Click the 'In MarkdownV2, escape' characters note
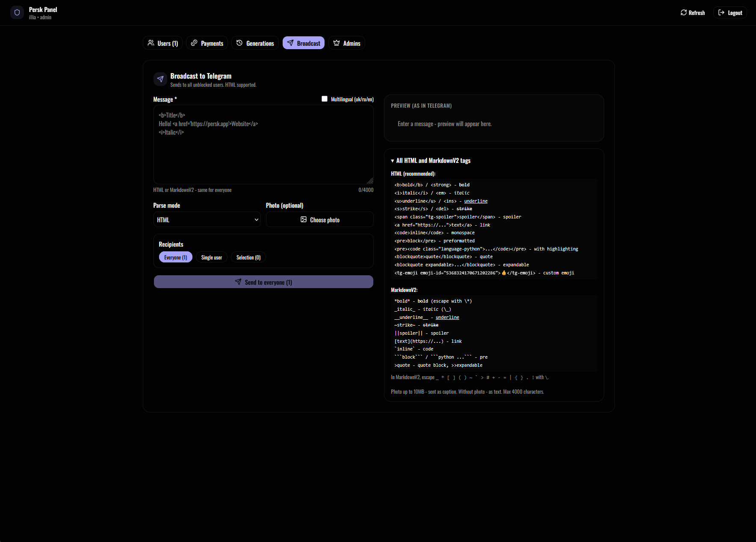The image size is (756, 542). click(470, 377)
